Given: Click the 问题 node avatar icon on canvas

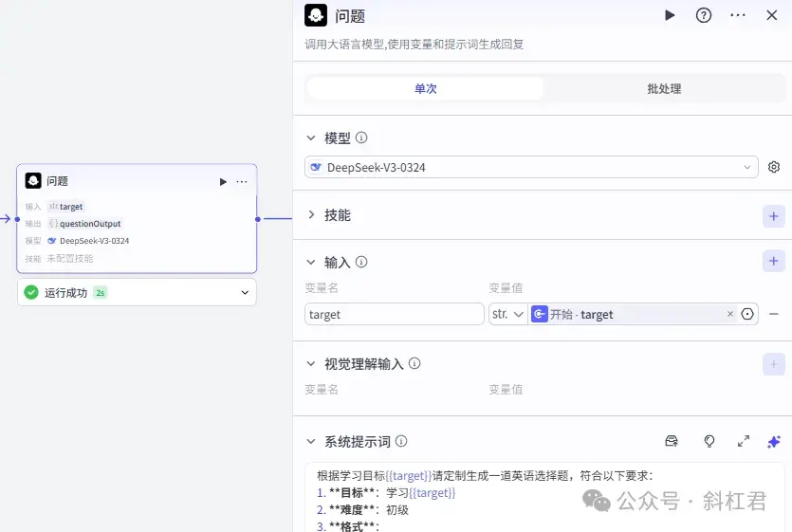Looking at the screenshot, I should tap(33, 181).
